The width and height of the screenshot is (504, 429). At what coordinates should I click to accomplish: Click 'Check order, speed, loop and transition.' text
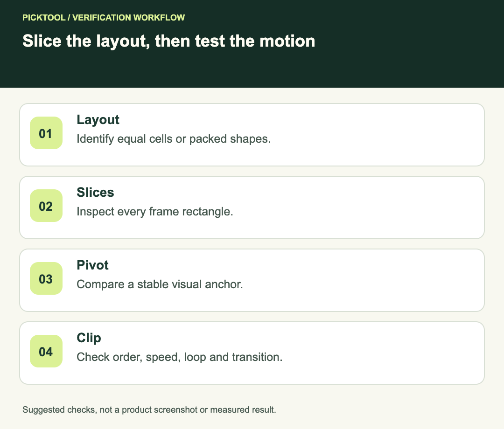179,357
